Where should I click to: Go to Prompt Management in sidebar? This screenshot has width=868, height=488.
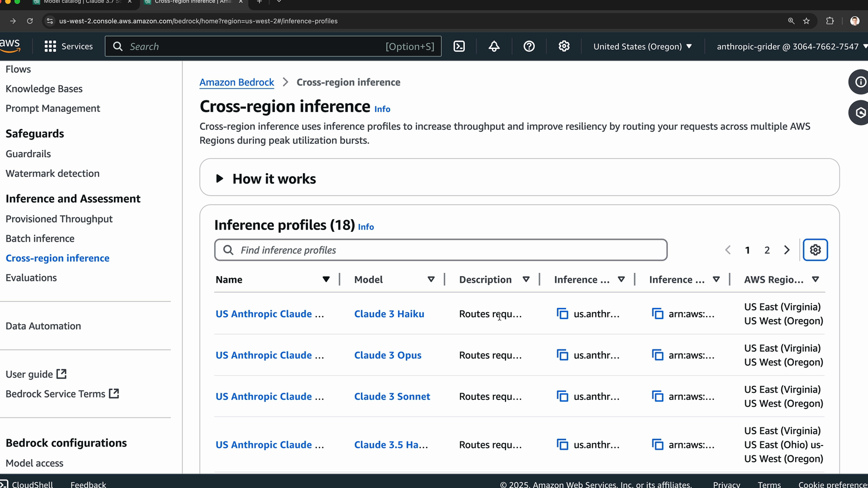click(x=53, y=108)
